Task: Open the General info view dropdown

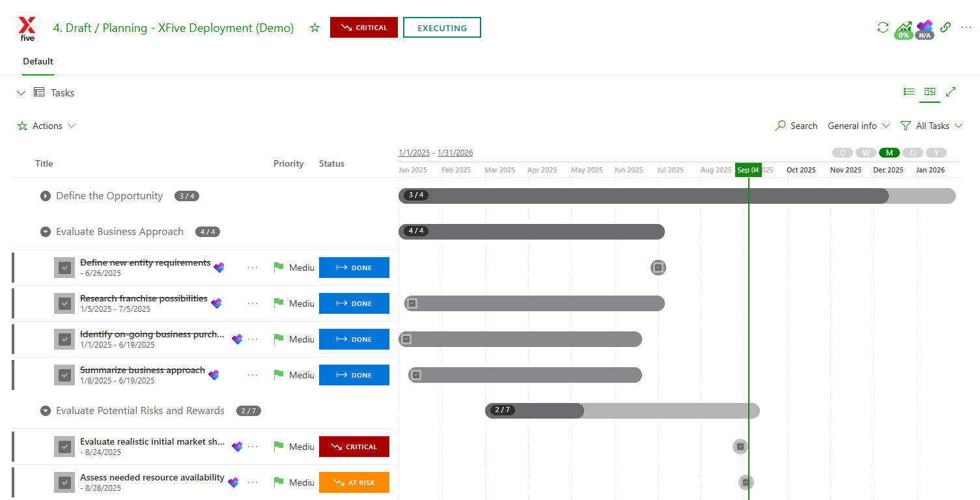Action: coord(859,126)
